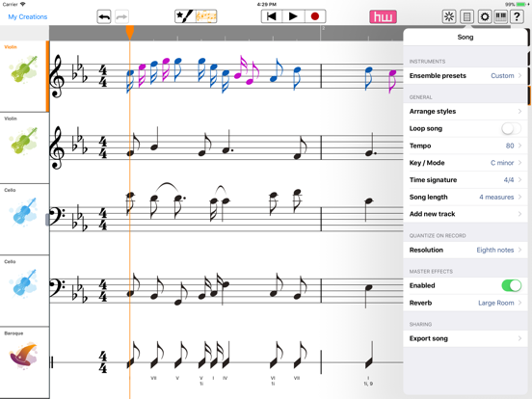Show the piano keyboard

(x=500, y=16)
